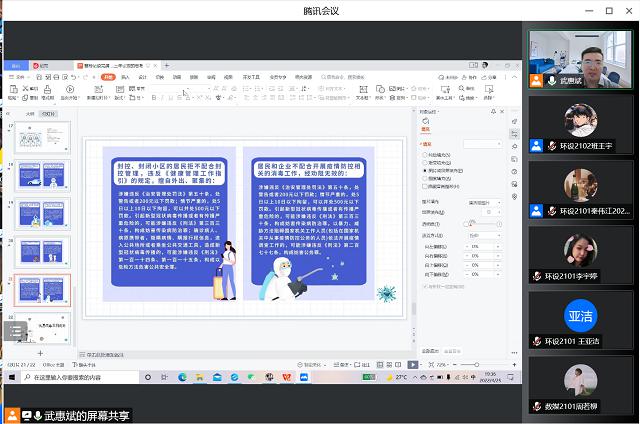640x424 pixels.
Task: Start slideshow from the ribbon play icon
Action: tap(70, 89)
